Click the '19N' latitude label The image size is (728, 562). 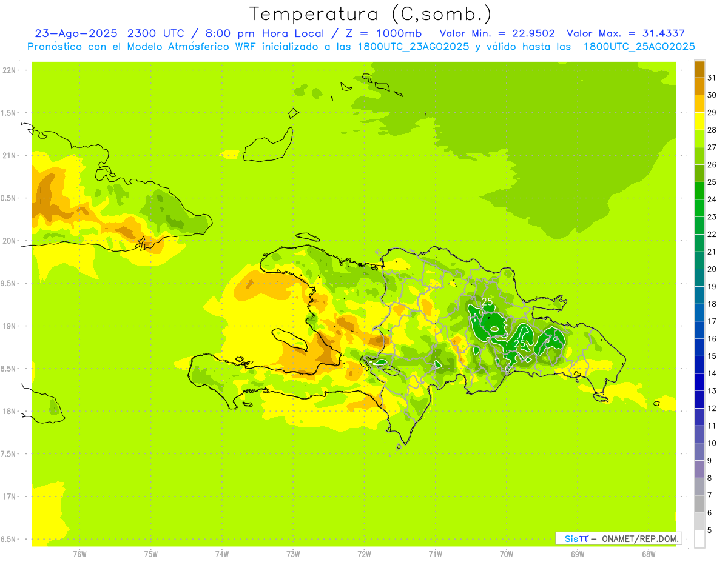(9, 326)
